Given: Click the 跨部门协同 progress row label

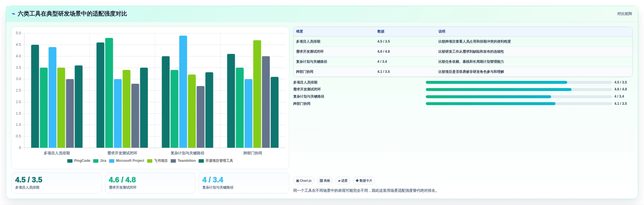Looking at the screenshot, I should [302, 104].
